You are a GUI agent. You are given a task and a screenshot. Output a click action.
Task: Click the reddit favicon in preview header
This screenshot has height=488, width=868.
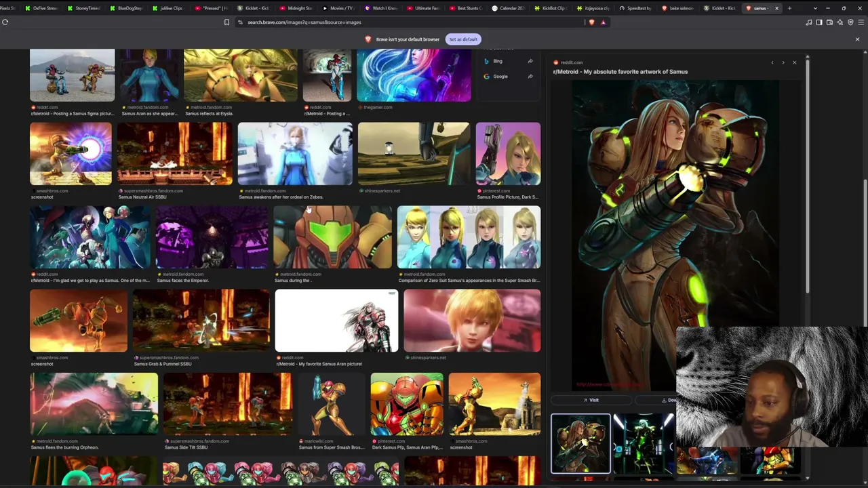556,62
